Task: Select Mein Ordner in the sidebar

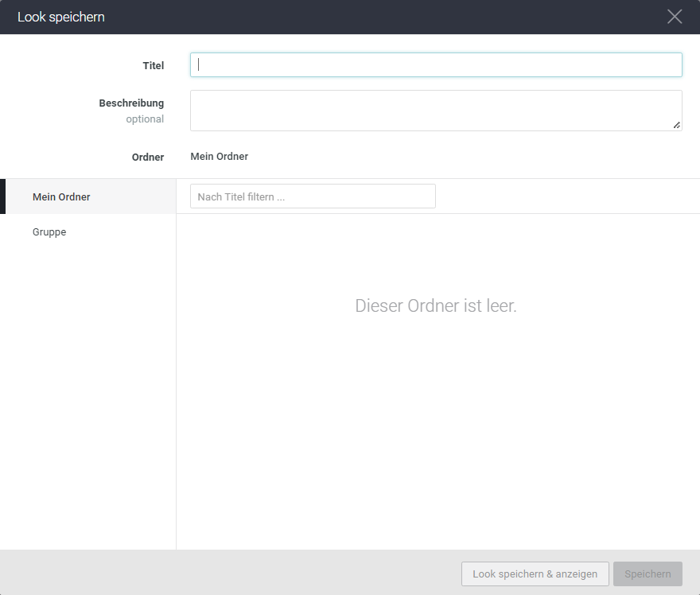Action: pos(88,196)
